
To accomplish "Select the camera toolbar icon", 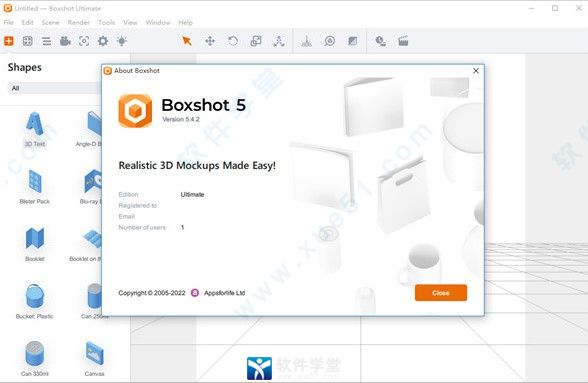I will (x=65, y=41).
